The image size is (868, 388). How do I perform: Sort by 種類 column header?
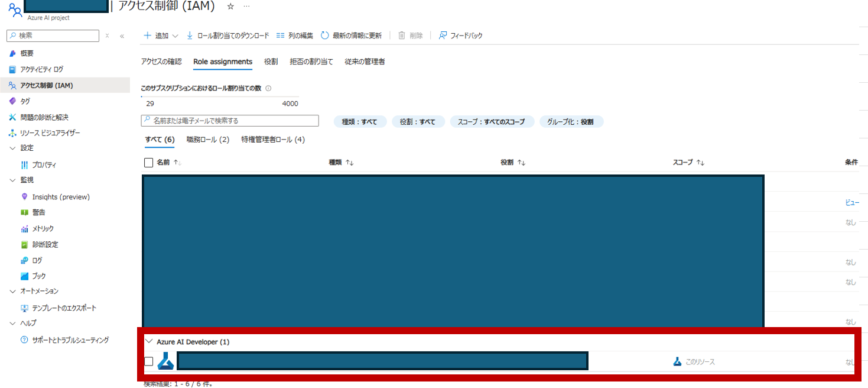click(x=341, y=162)
